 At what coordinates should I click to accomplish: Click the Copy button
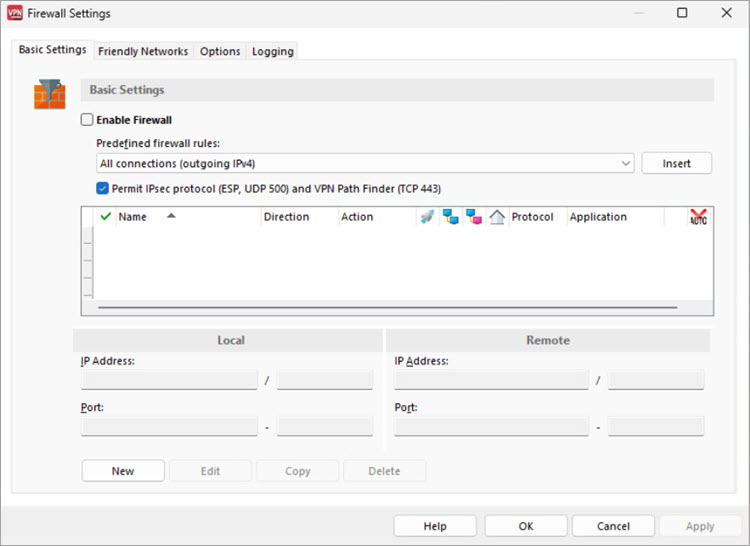pos(298,471)
